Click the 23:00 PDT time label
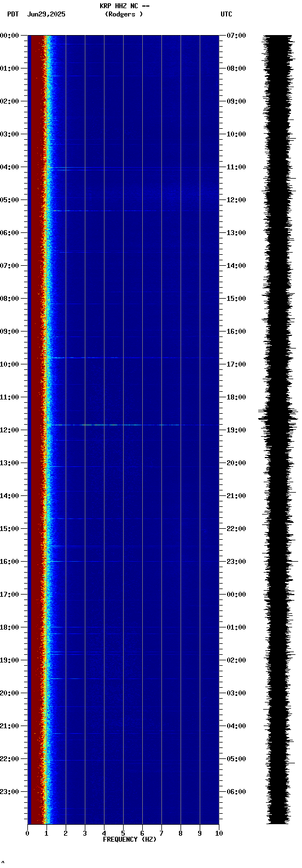This screenshot has height=868, width=302. [x=9, y=792]
